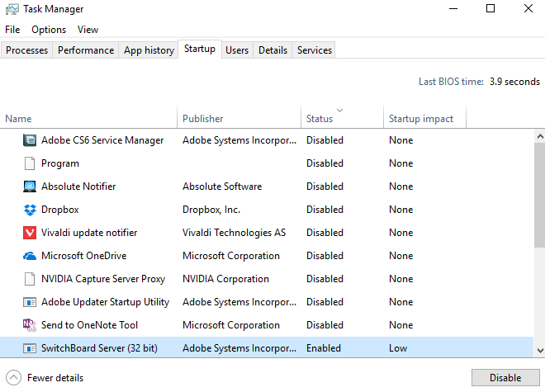This screenshot has width=545, height=392.
Task: Maximize the Task Manager window
Action: coord(490,8)
